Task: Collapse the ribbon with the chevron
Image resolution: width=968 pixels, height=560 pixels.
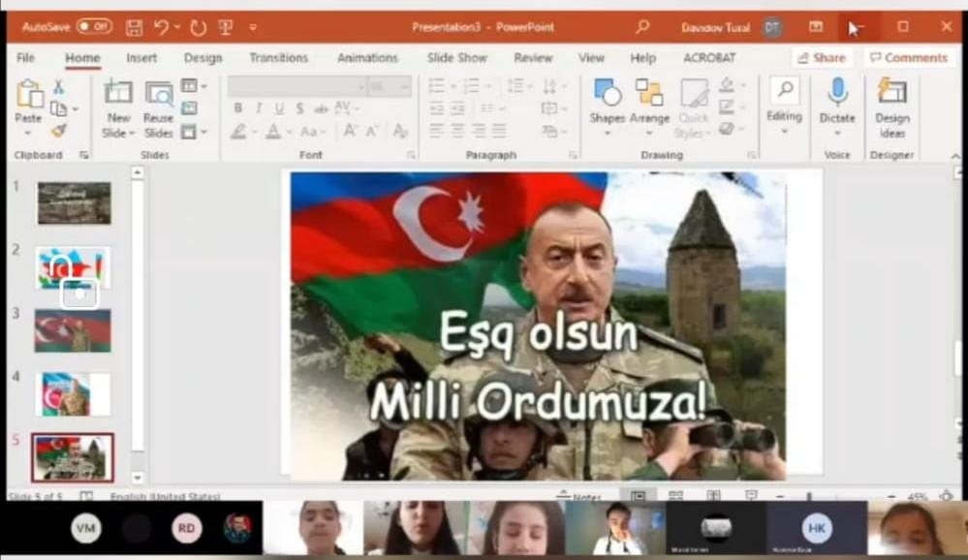Action: tap(955, 156)
